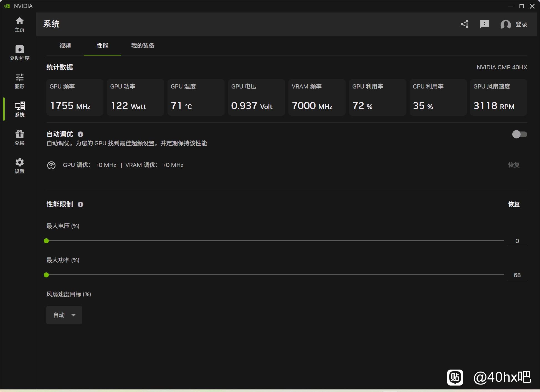Click the feedback exclamation icon
Screen dimensions: 540x392
(x=484, y=24)
